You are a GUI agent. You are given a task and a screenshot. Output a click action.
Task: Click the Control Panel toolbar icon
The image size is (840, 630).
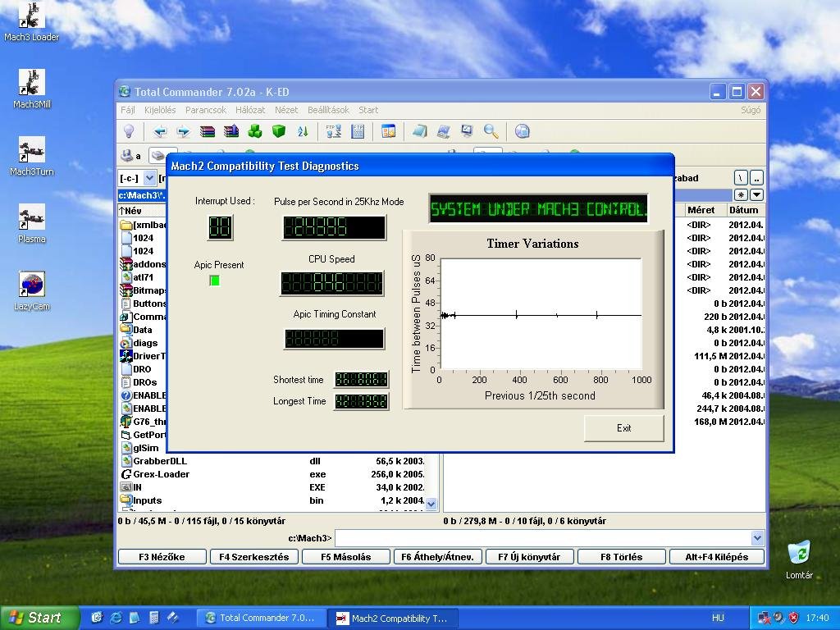(x=388, y=131)
